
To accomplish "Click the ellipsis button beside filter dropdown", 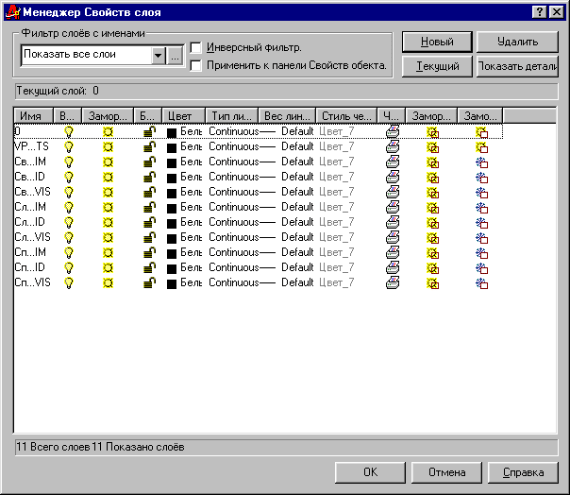I will tap(175, 56).
